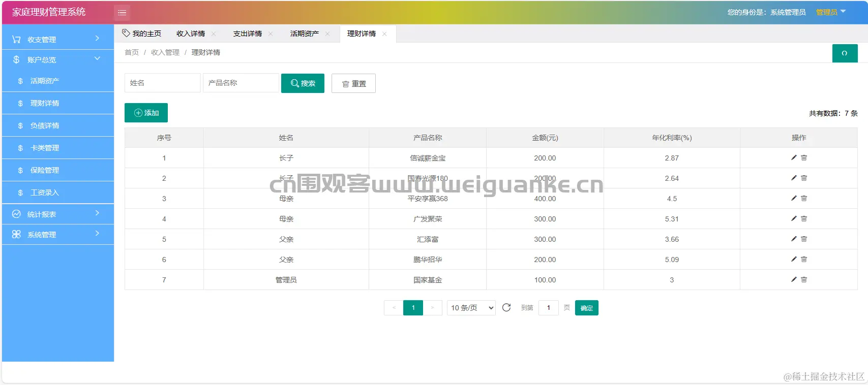This screenshot has height=385, width=868.
Task: Click the 确定 pagination confirm button
Action: click(x=587, y=308)
